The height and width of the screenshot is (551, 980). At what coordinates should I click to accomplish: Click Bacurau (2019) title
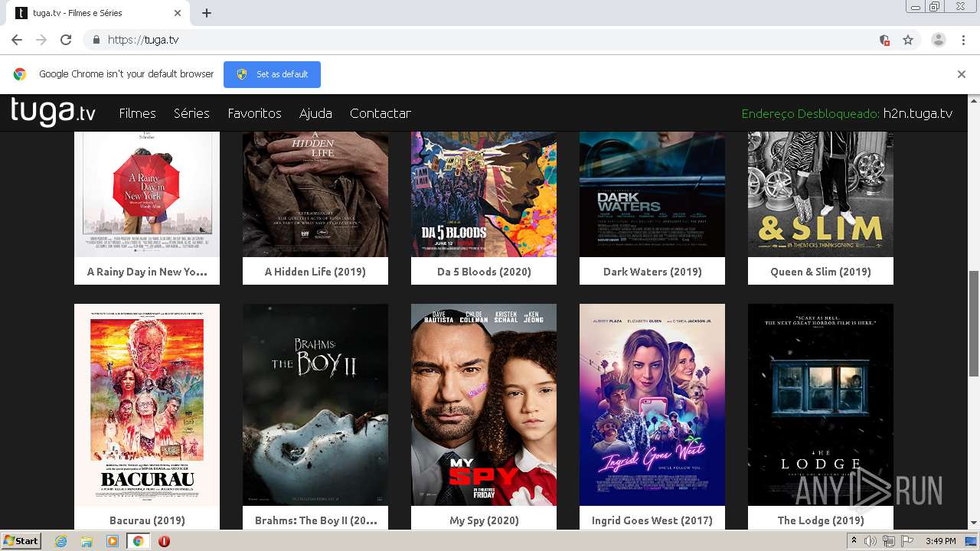147,520
